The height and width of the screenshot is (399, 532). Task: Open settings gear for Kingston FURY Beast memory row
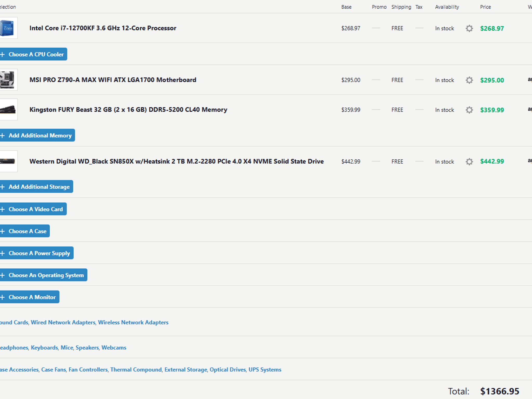coord(469,110)
